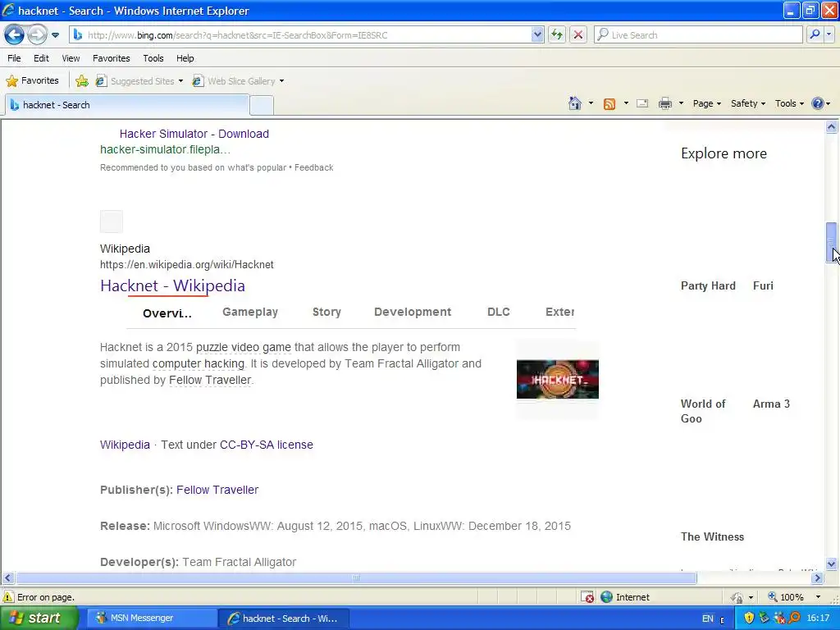
Task: Open the Help menu
Action: [x=185, y=58]
